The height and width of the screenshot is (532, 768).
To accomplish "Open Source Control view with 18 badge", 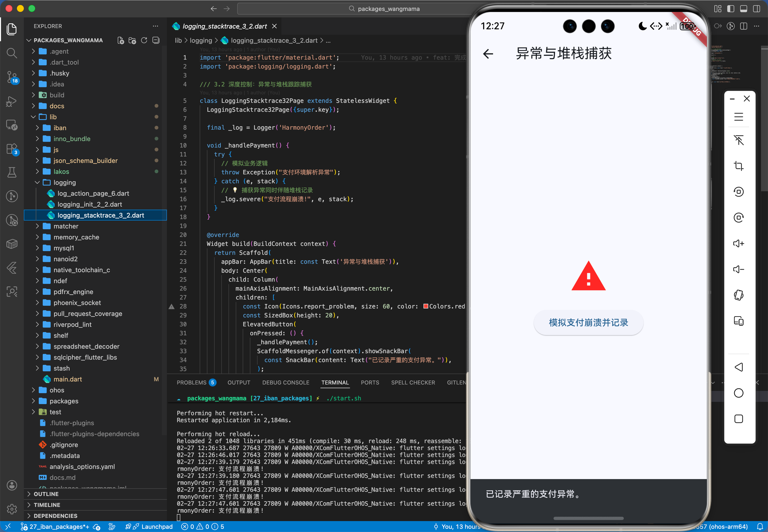I will point(12,77).
